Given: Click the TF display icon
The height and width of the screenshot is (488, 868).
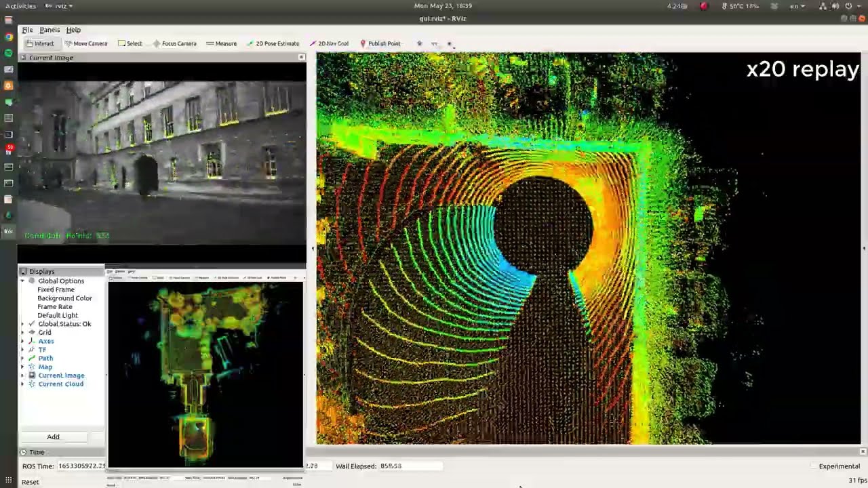Looking at the screenshot, I should [32, 350].
